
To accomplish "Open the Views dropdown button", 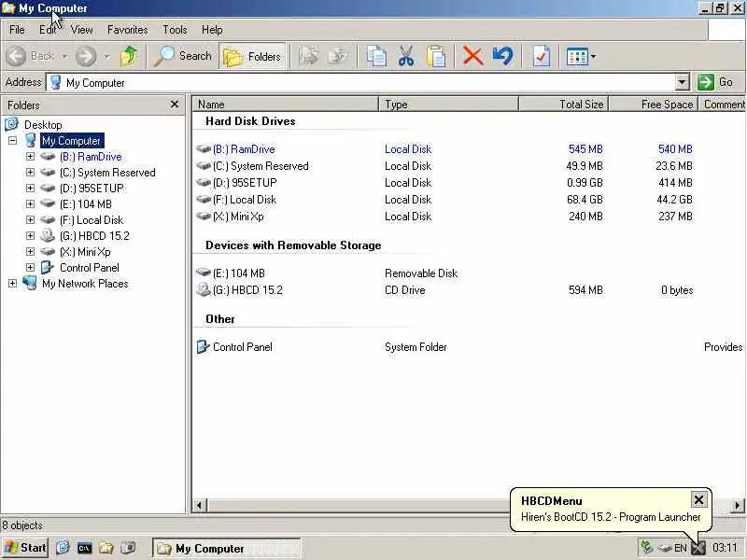I will [581, 57].
